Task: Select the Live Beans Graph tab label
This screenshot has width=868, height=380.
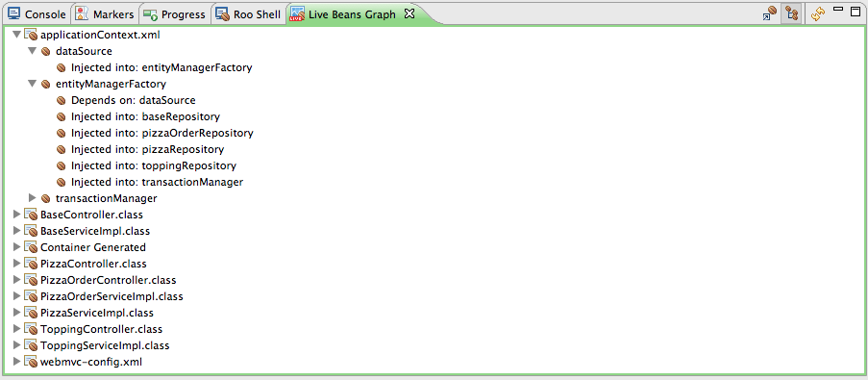Action: click(x=352, y=14)
